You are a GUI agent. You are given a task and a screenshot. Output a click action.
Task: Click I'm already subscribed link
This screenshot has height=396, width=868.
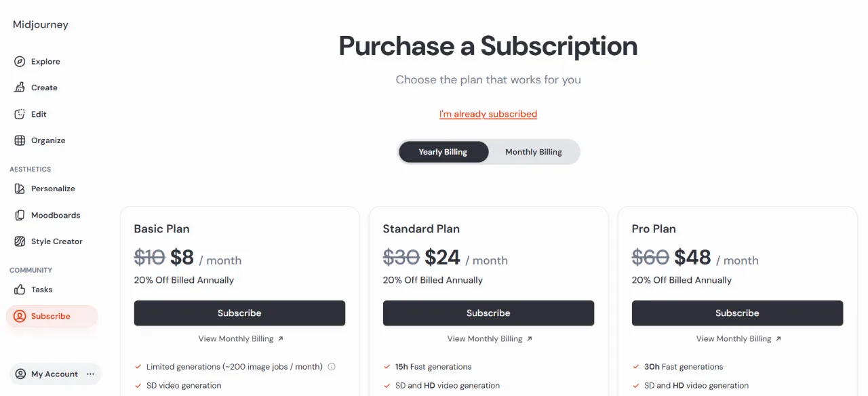click(x=488, y=114)
